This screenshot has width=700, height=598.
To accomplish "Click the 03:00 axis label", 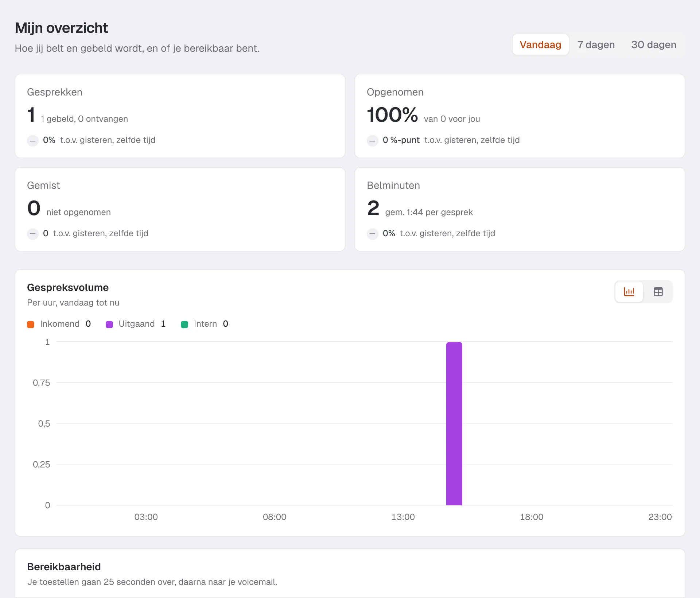I will 146,517.
